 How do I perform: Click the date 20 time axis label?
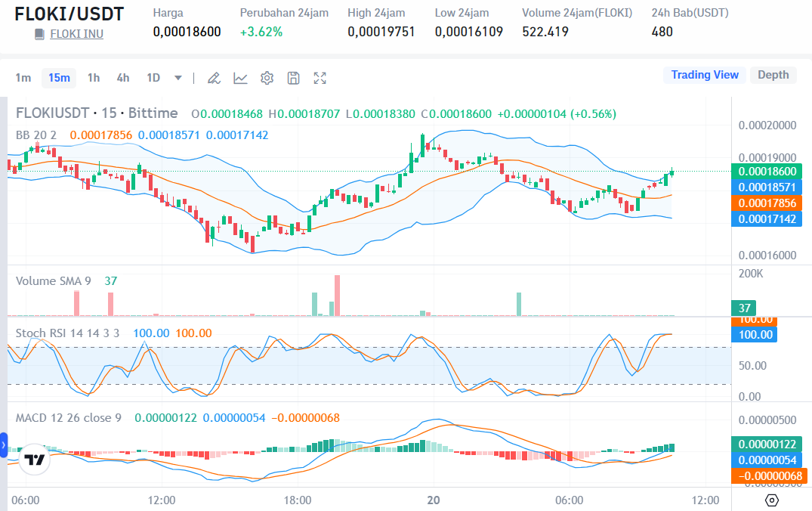(434, 500)
